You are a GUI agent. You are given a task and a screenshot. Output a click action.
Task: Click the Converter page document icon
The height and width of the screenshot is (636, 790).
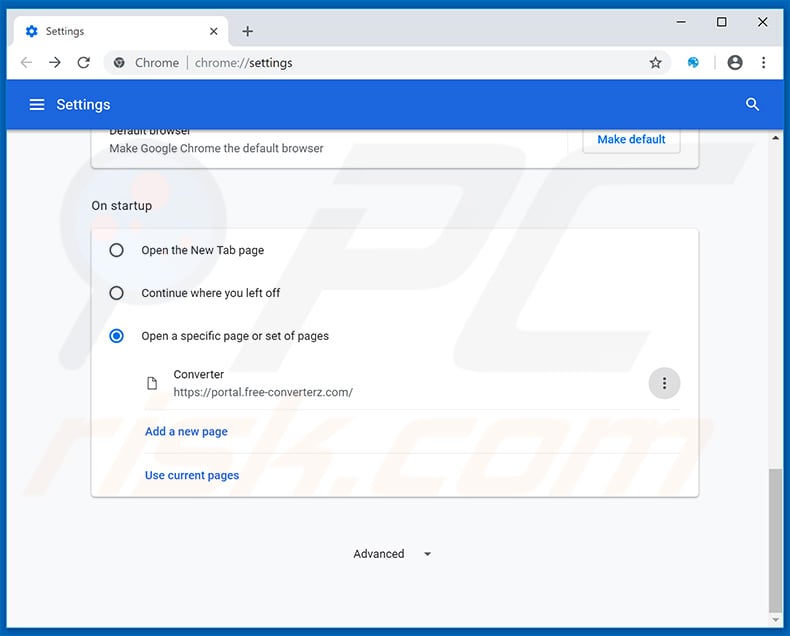pyautogui.click(x=152, y=384)
